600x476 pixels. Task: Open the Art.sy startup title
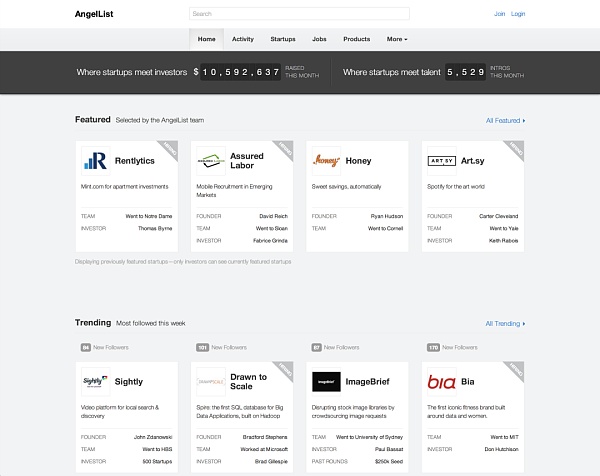tap(473, 161)
